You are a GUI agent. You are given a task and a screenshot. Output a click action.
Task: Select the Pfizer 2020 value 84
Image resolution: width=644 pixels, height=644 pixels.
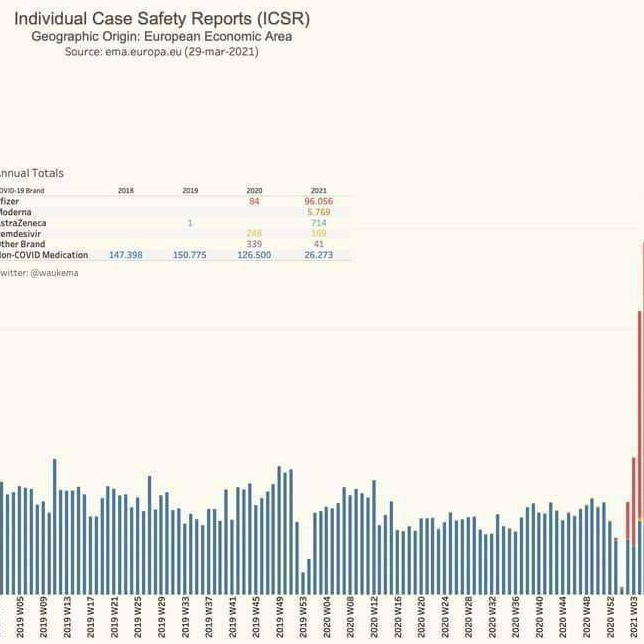[x=254, y=202]
